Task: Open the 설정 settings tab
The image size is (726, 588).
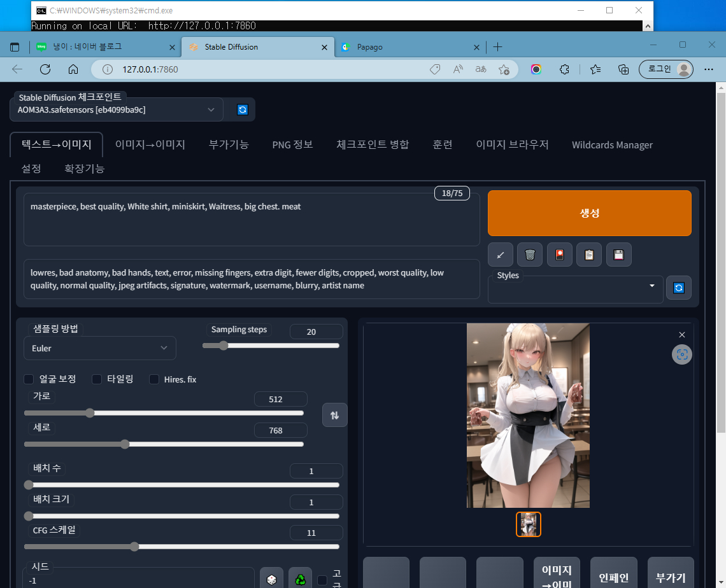Action: point(31,169)
